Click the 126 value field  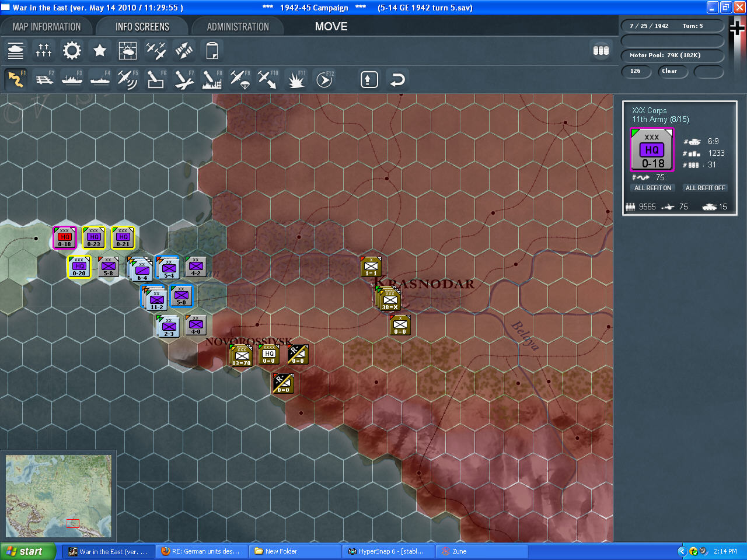[x=636, y=71]
